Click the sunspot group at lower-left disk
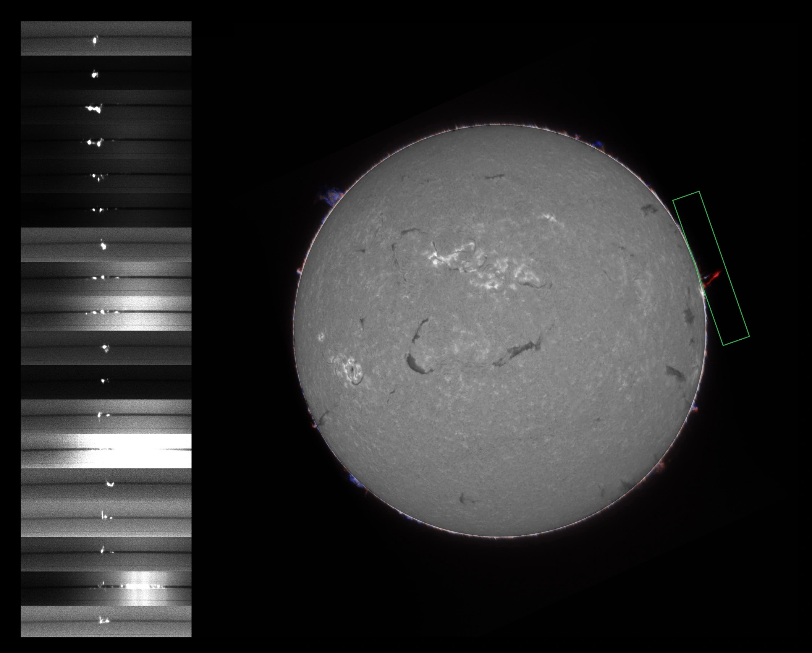Image resolution: width=812 pixels, height=653 pixels. [352, 370]
